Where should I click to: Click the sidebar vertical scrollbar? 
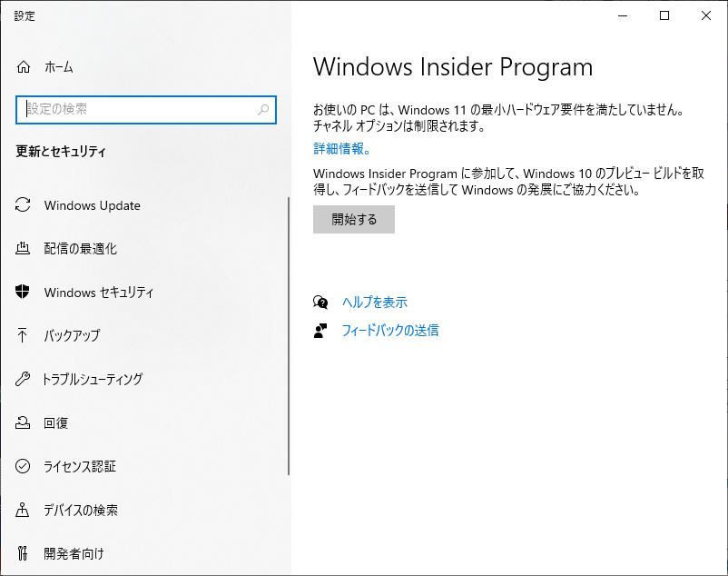[289, 336]
